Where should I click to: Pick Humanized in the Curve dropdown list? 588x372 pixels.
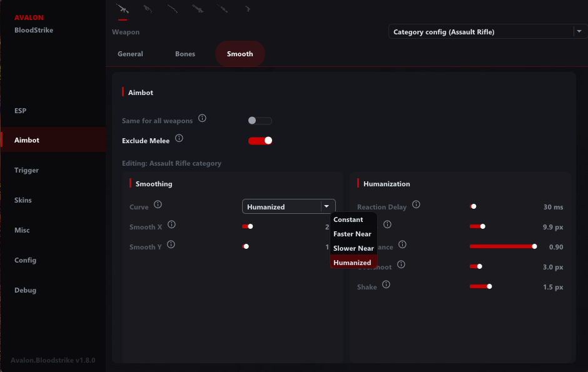pyautogui.click(x=353, y=262)
